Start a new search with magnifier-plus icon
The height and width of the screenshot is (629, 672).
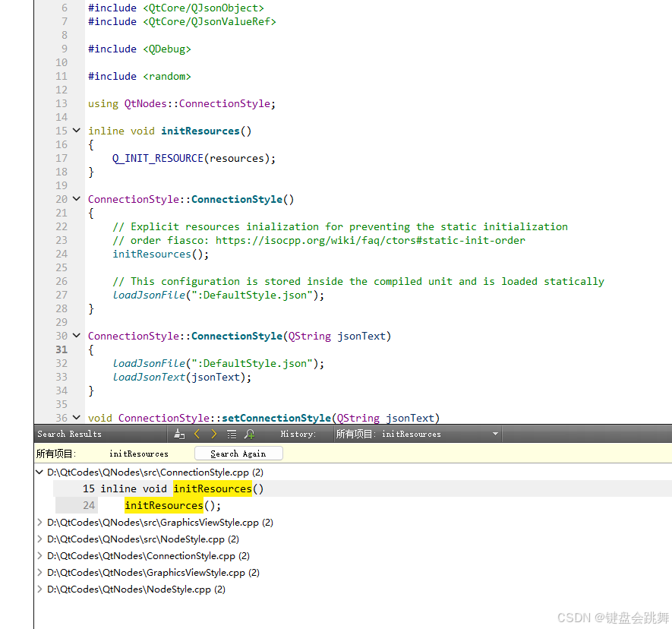(249, 435)
